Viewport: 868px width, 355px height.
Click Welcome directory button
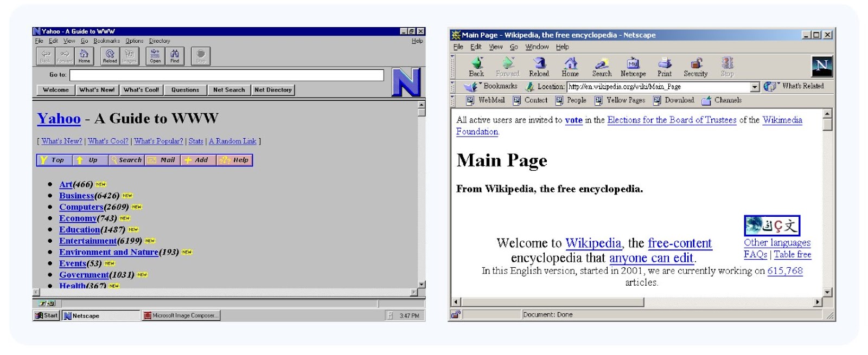56,90
